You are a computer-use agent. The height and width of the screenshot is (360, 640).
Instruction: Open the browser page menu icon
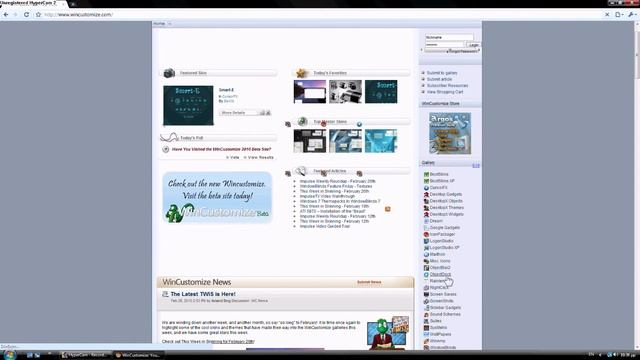coord(619,14)
